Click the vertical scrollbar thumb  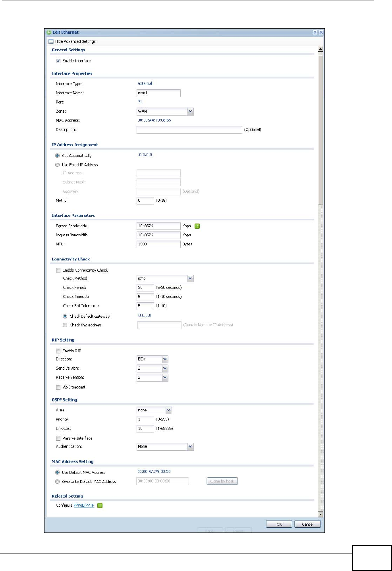(321, 130)
